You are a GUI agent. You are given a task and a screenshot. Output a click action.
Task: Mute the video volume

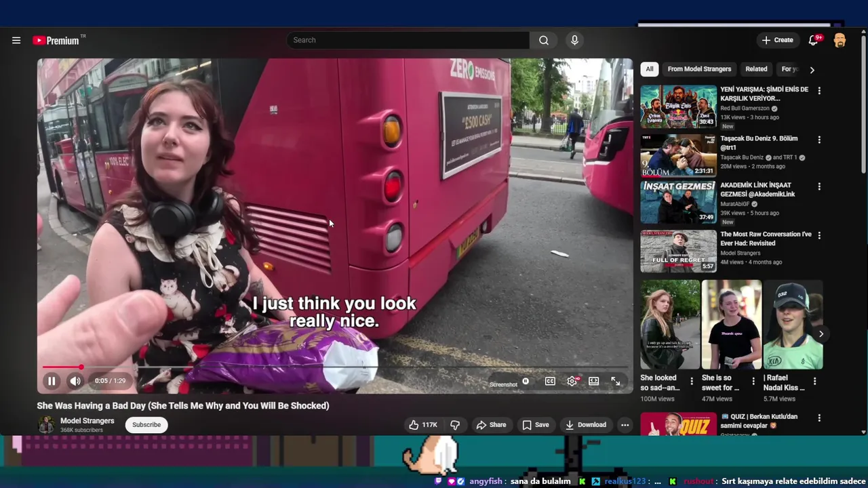tap(75, 381)
